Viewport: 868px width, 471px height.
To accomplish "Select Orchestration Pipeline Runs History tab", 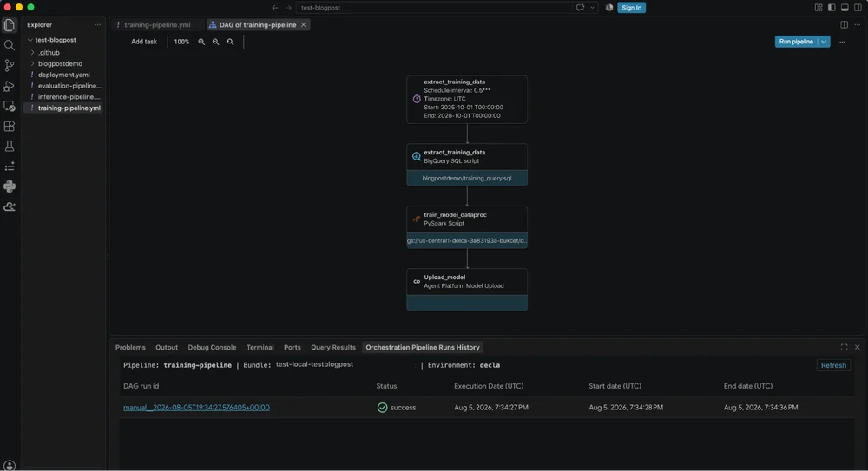I will coord(423,348).
